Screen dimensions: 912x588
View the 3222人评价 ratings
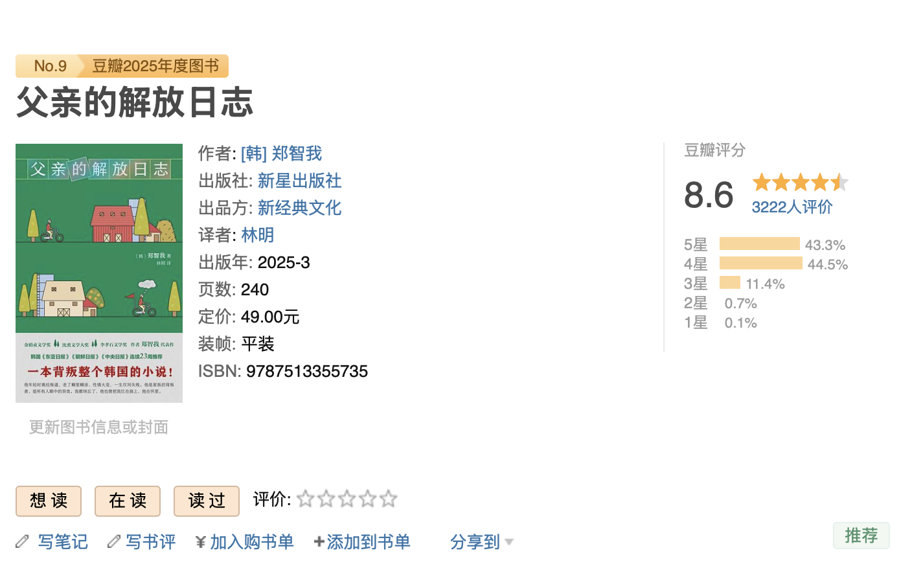[792, 207]
